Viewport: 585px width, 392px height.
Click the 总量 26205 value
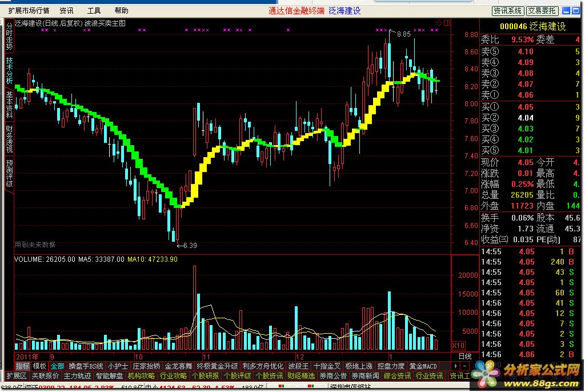pos(522,195)
